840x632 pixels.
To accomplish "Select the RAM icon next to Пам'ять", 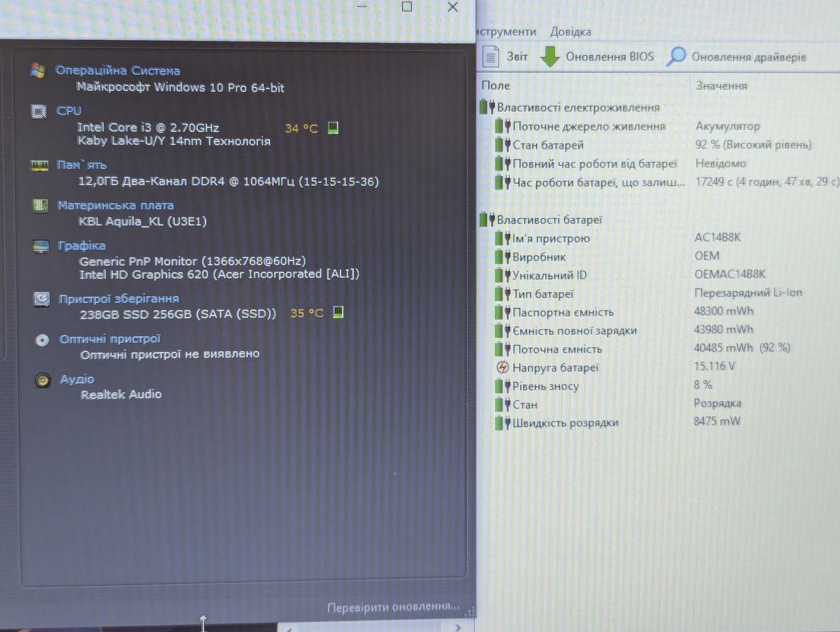I will 40,165.
